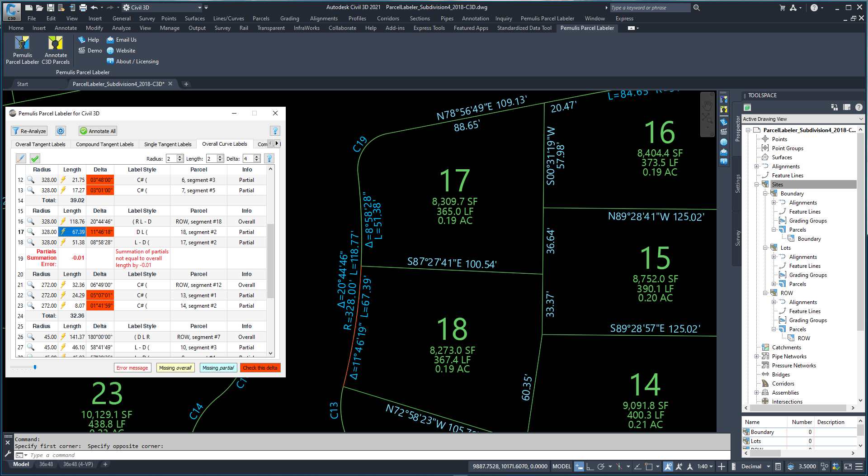The image size is (868, 476).
Task: Open the Active Drawing View dropdown
Action: click(x=802, y=119)
